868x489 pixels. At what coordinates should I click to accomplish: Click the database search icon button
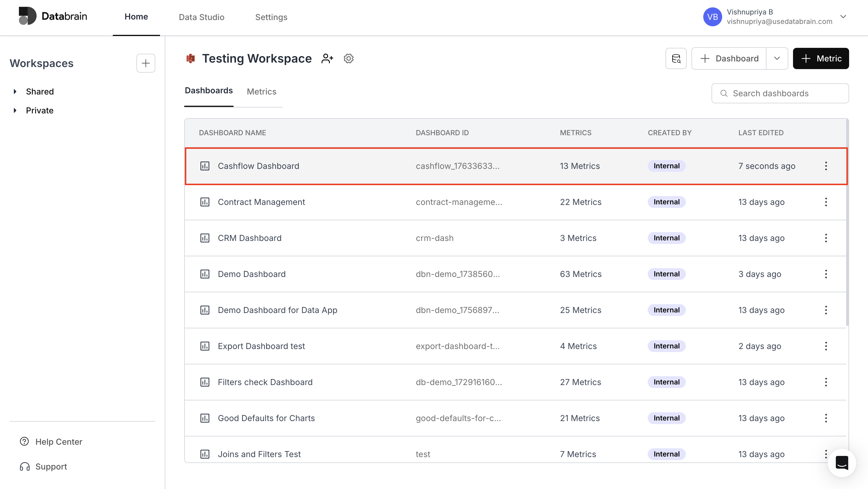676,59
